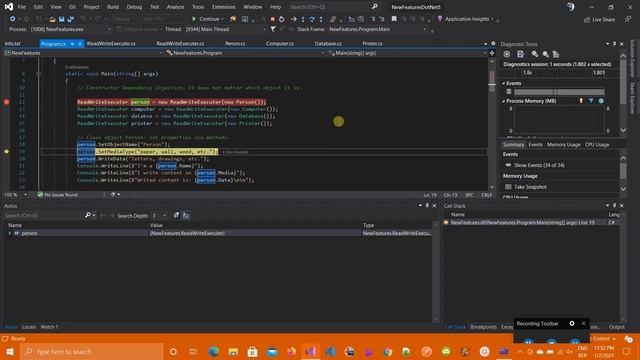
Task: Open the Thread dropdown Main Thread
Action: click(x=225, y=29)
